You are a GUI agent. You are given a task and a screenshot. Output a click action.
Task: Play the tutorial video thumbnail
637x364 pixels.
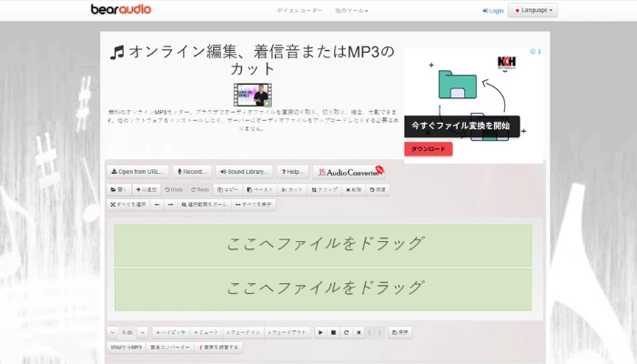click(253, 95)
